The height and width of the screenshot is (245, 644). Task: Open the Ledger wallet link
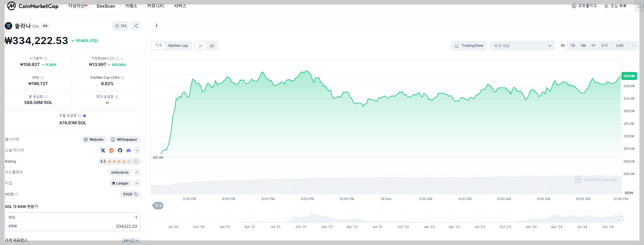point(120,183)
